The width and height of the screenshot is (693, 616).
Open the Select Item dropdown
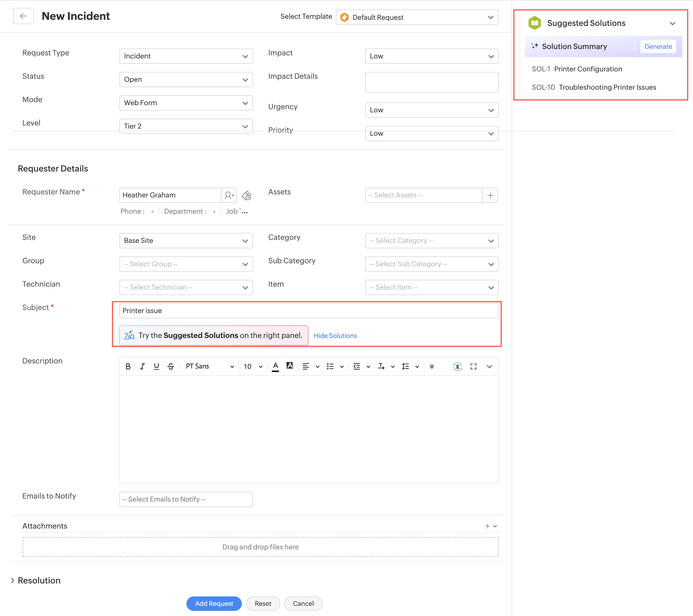pos(432,287)
